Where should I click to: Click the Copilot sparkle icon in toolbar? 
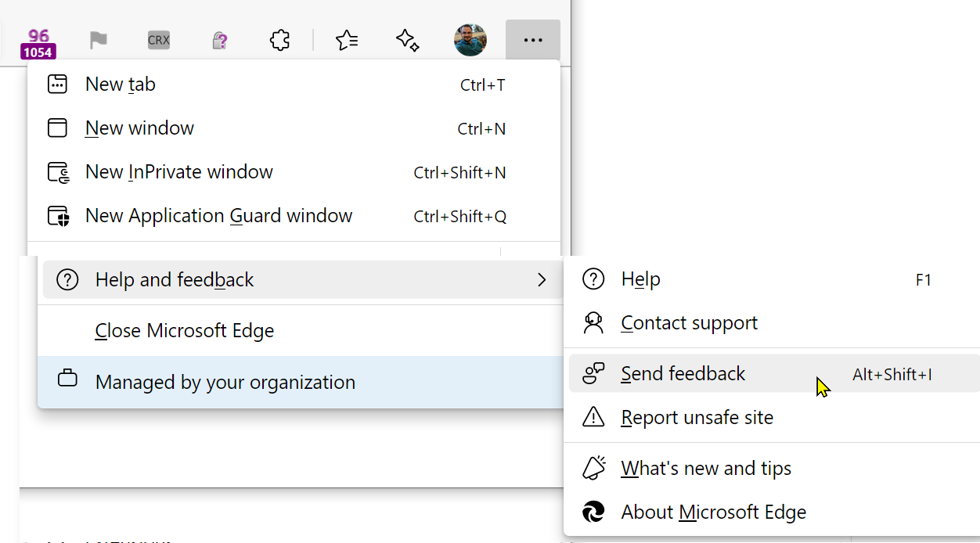407,40
